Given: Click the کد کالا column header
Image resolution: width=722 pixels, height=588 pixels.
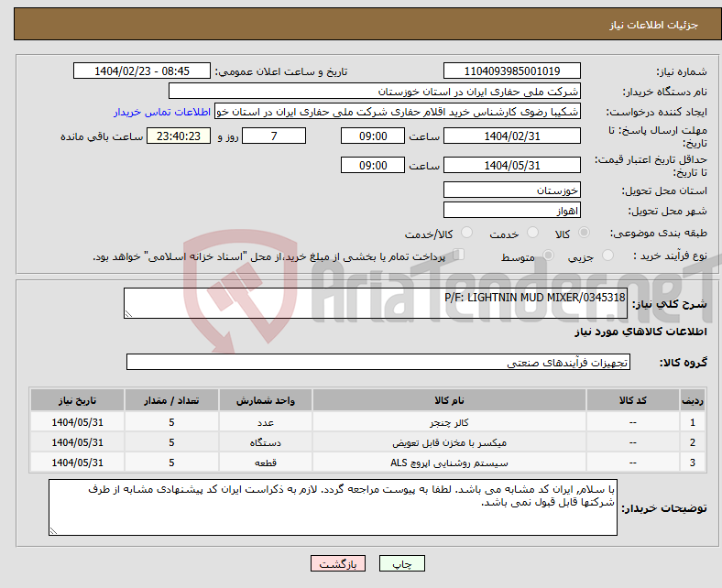Looking at the screenshot, I should point(633,400).
